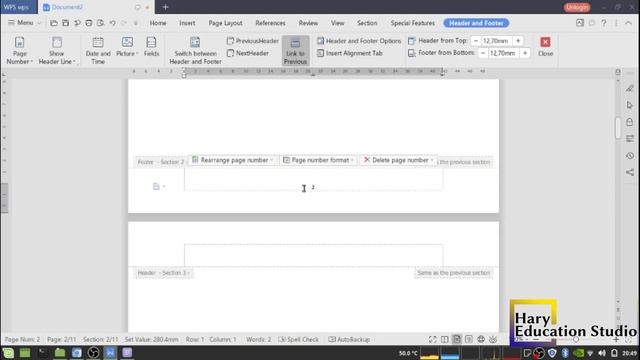Open Delete page number dropdown
Screen dimensions: 640x360
[x=398, y=160]
